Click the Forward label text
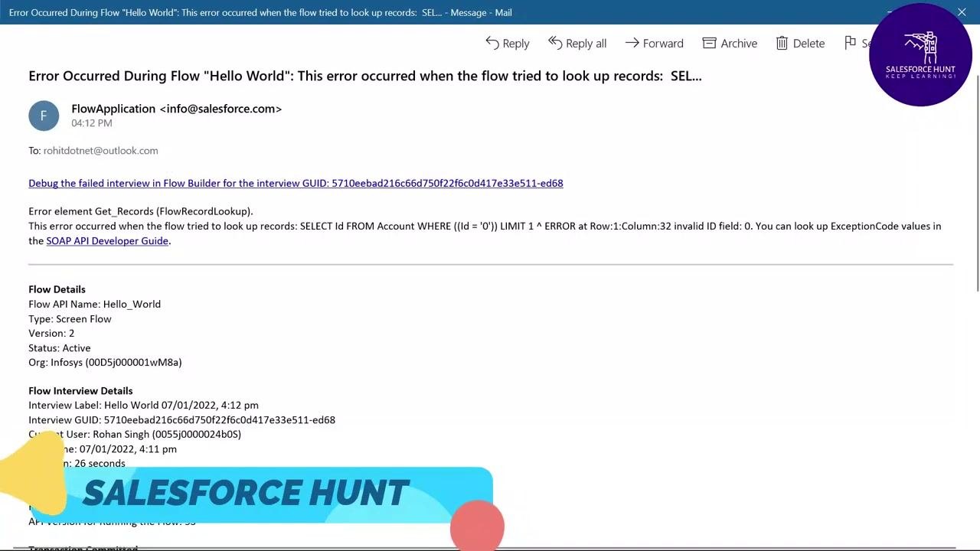 [x=663, y=44]
